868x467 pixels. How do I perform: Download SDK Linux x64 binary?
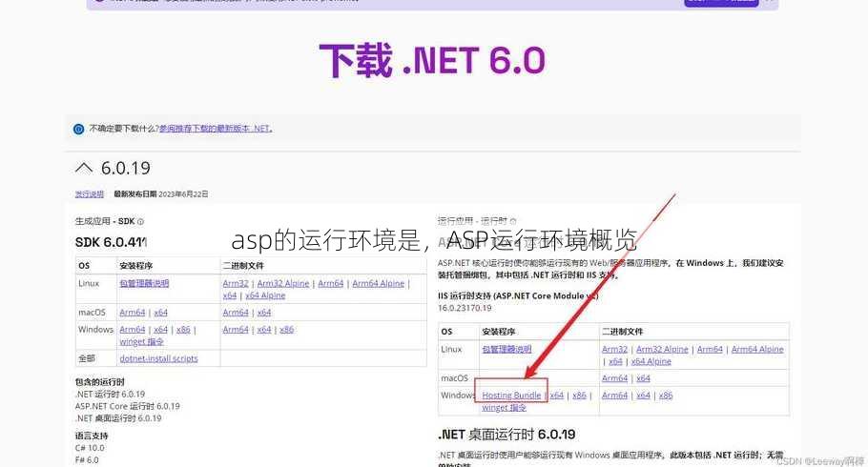230,295
